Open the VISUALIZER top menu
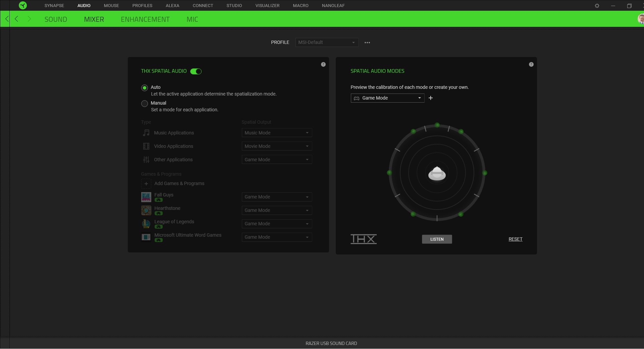644x349 pixels. 267,6
